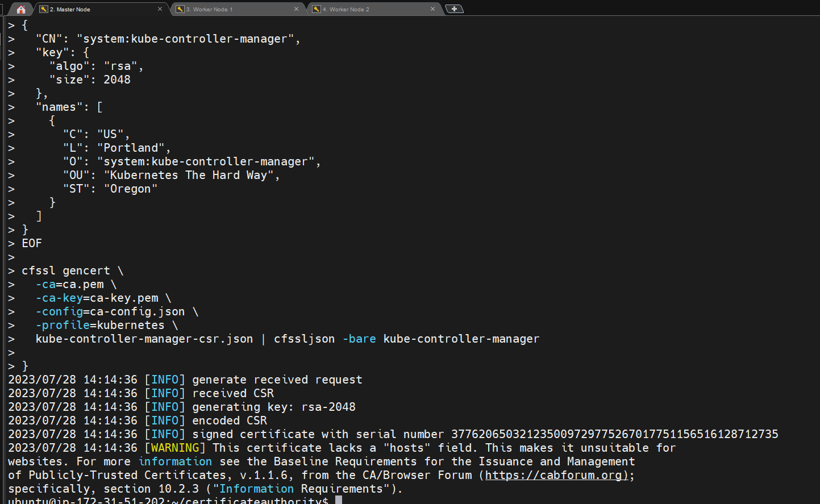Open a new tab with the plus button

pos(454,9)
